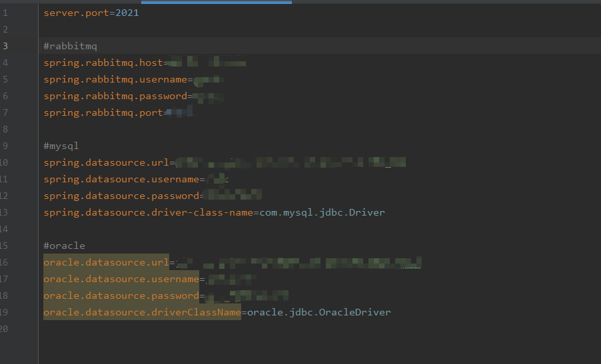Viewport: 601px width, 364px height.
Task: Click the blue active editor tab indicator
Action: point(217,2)
